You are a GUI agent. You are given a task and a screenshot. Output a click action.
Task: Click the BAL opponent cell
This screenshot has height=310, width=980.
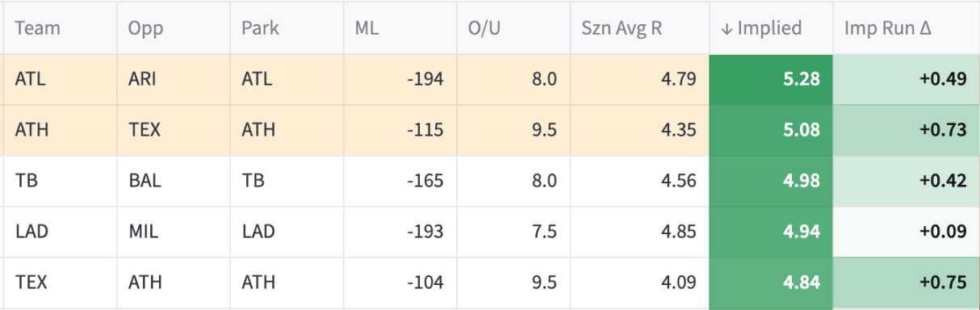pyautogui.click(x=174, y=181)
